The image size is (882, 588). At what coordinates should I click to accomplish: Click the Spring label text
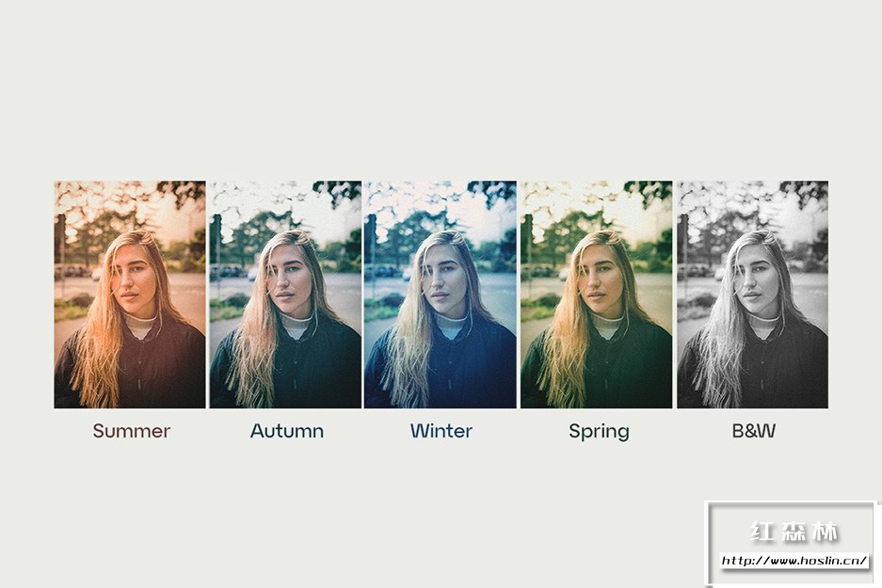point(599,432)
